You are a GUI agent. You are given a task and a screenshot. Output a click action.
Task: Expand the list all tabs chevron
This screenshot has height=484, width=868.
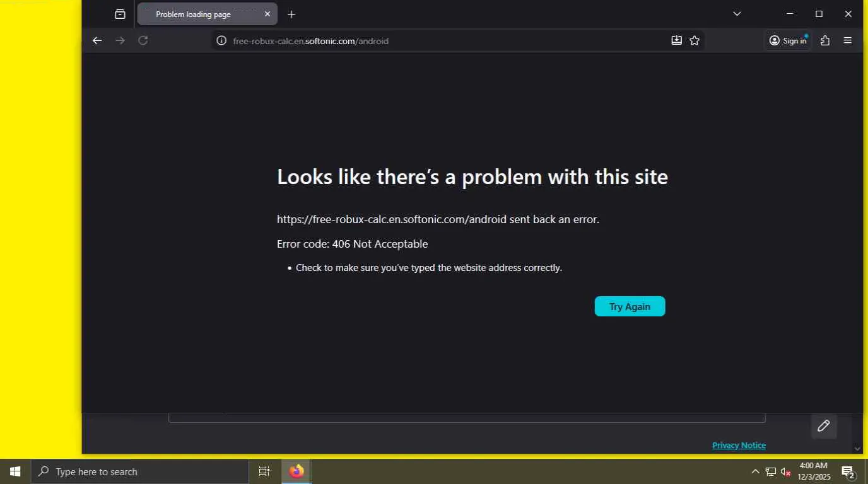[x=737, y=14]
